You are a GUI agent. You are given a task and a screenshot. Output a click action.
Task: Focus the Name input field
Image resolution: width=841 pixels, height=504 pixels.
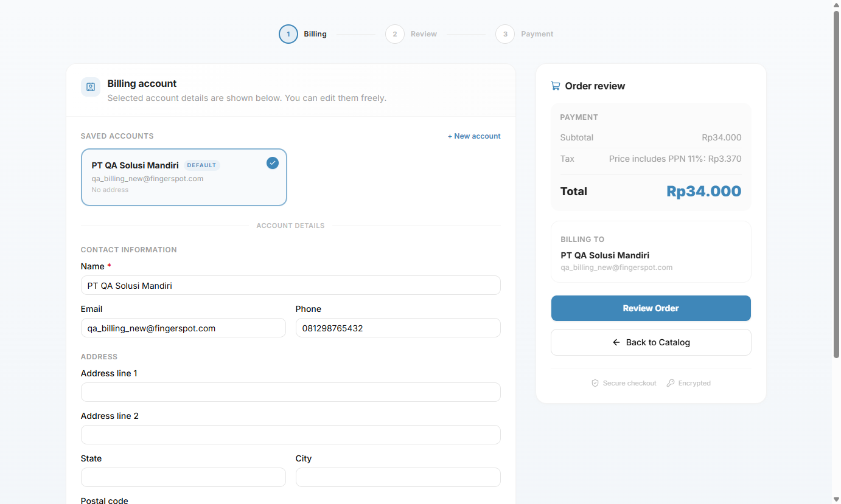(x=291, y=285)
